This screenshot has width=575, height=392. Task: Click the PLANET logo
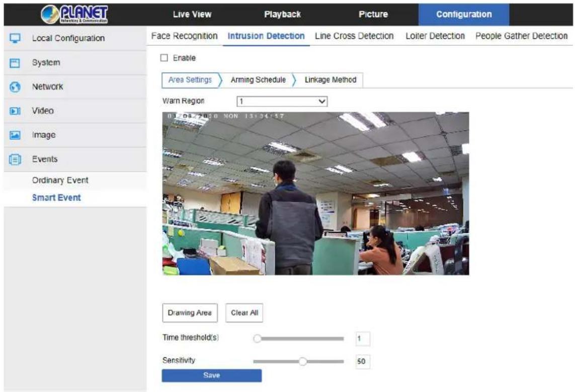[x=74, y=14]
